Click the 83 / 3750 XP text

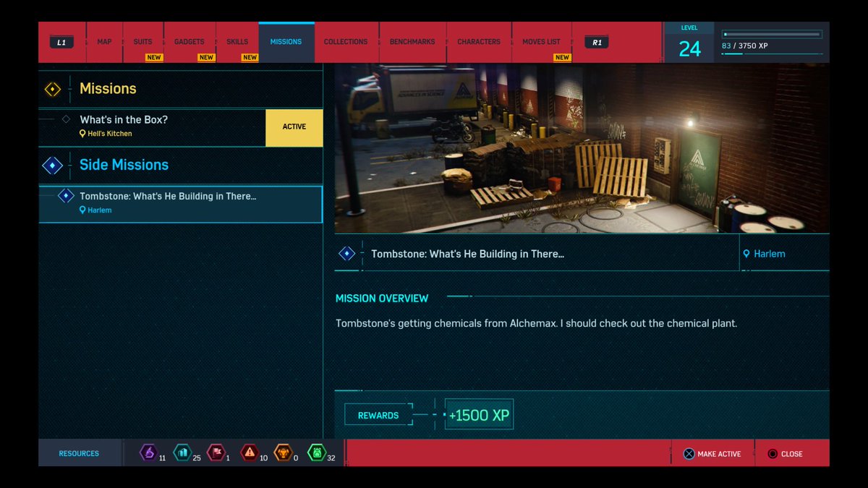coord(744,46)
